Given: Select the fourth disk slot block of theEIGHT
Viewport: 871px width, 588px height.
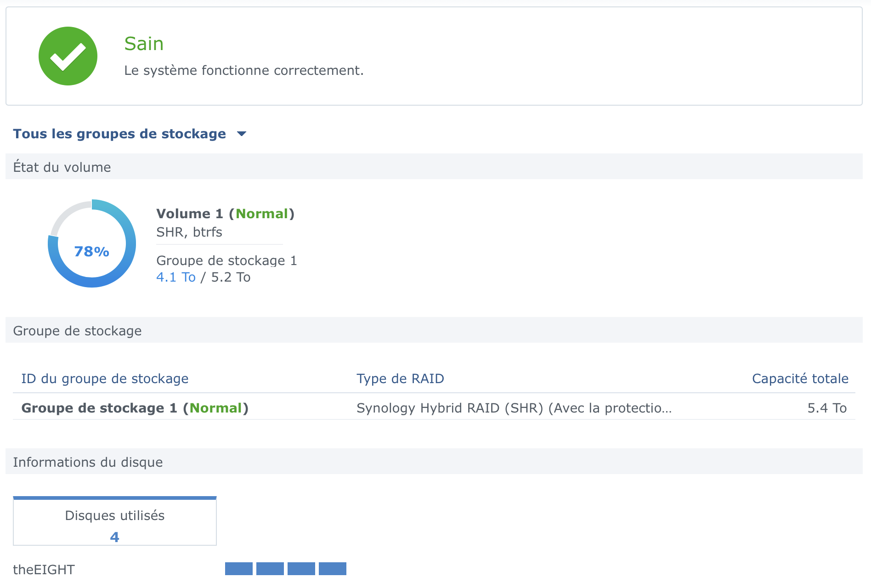Looking at the screenshot, I should point(333,569).
